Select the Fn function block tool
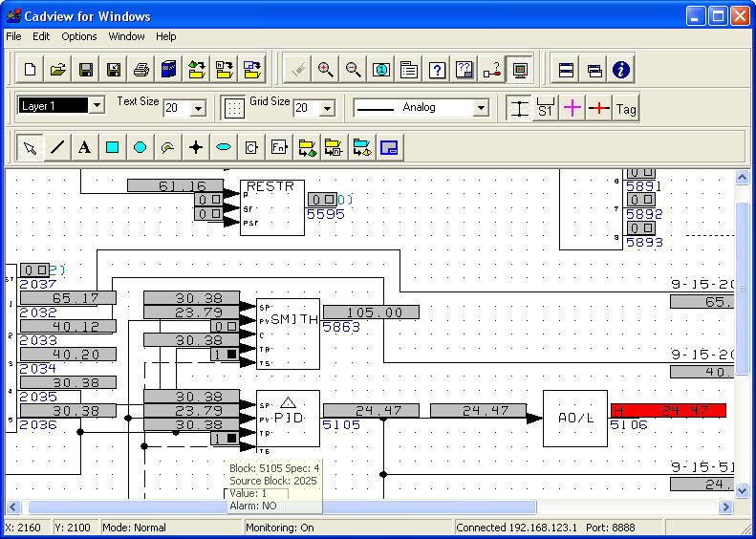 [279, 147]
